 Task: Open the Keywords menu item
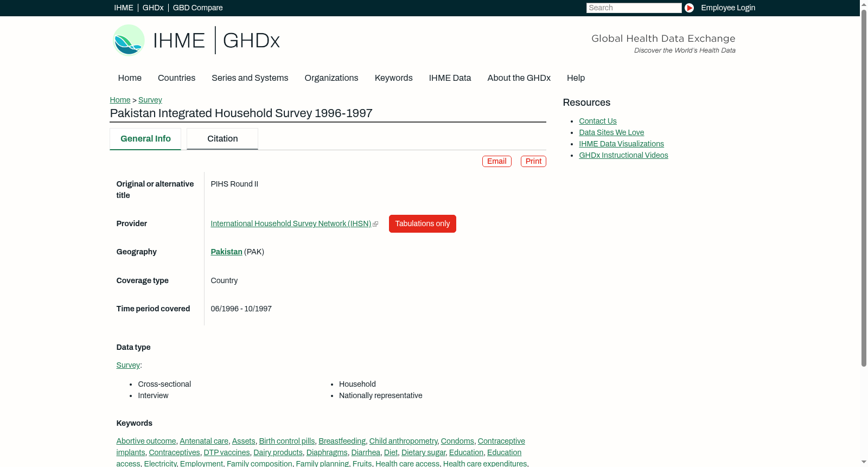(393, 78)
